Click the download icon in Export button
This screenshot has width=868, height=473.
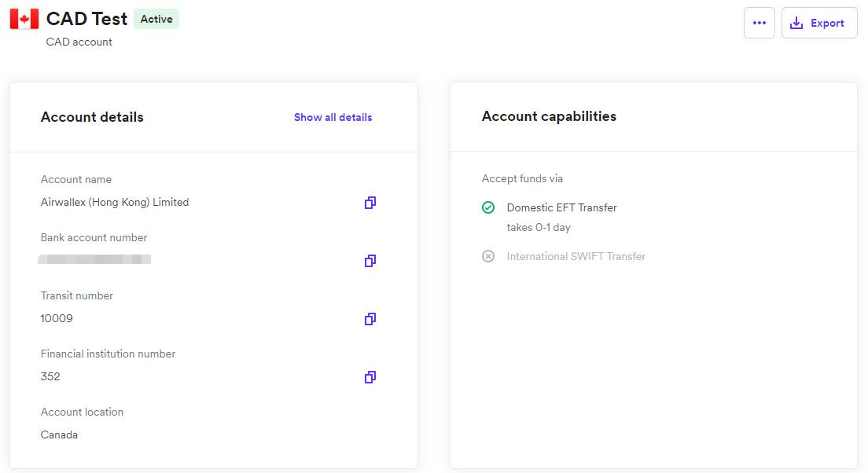796,24
